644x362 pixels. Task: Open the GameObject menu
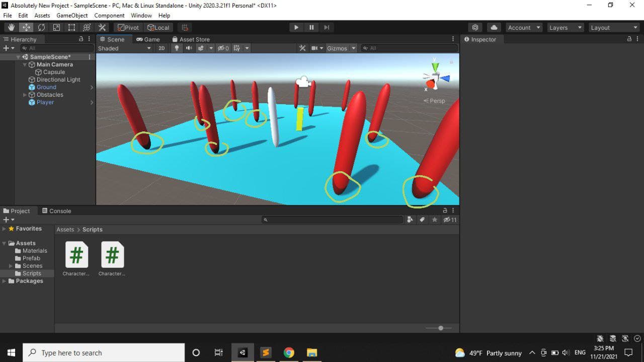72,16
